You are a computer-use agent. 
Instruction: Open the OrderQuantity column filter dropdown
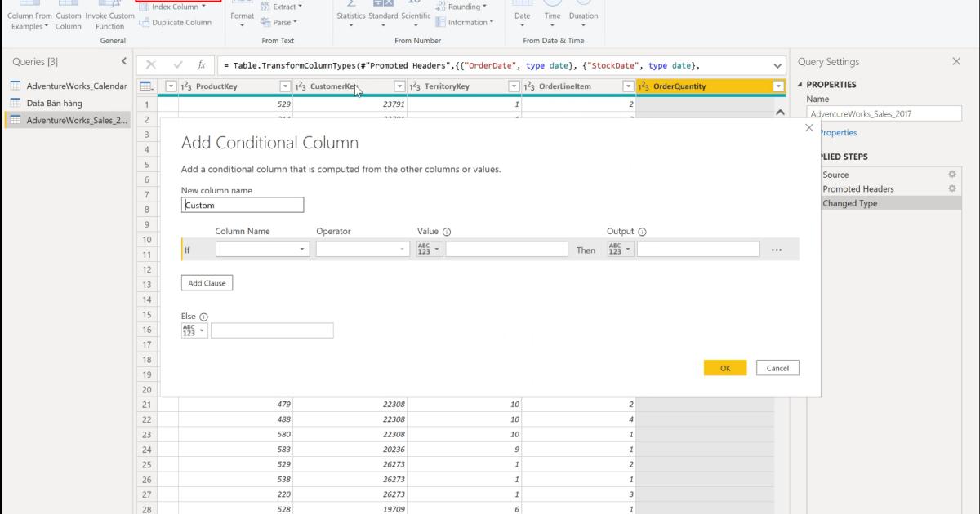click(x=778, y=85)
